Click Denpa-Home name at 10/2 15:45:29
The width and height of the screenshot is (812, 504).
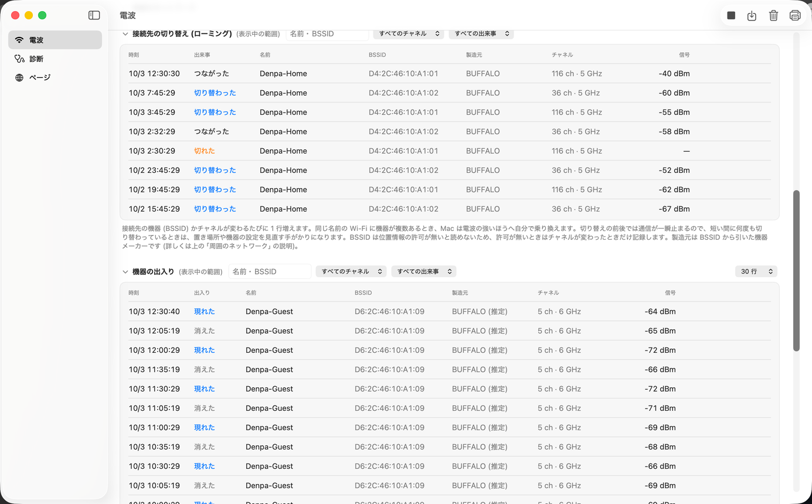[x=283, y=209]
